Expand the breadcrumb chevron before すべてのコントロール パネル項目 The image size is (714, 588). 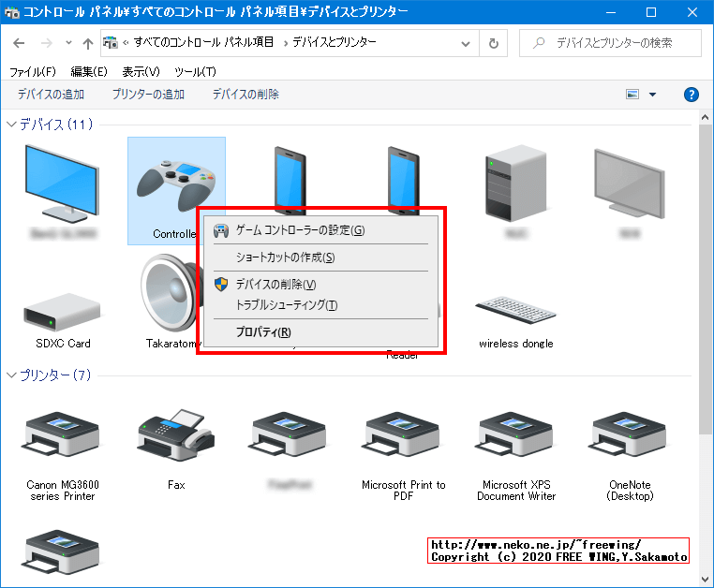[126, 43]
